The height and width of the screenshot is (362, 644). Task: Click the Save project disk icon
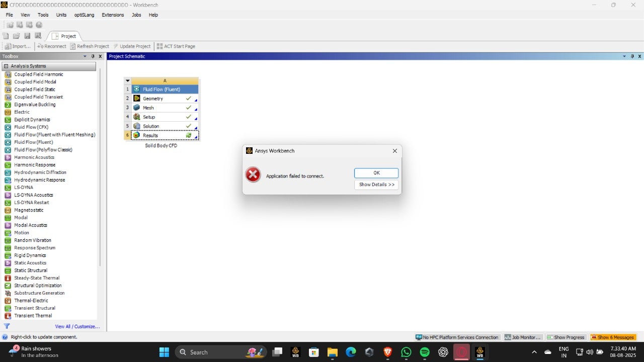[27, 36]
